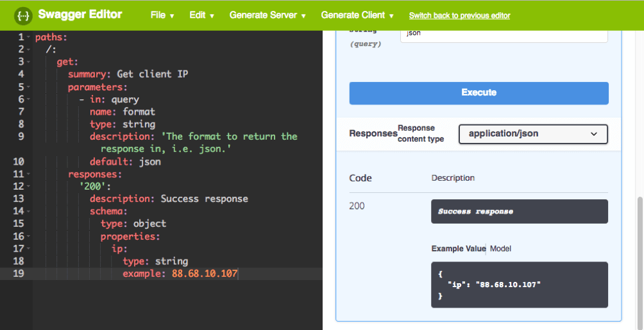
Task: Collapse the get block on line 3
Action: click(x=29, y=62)
